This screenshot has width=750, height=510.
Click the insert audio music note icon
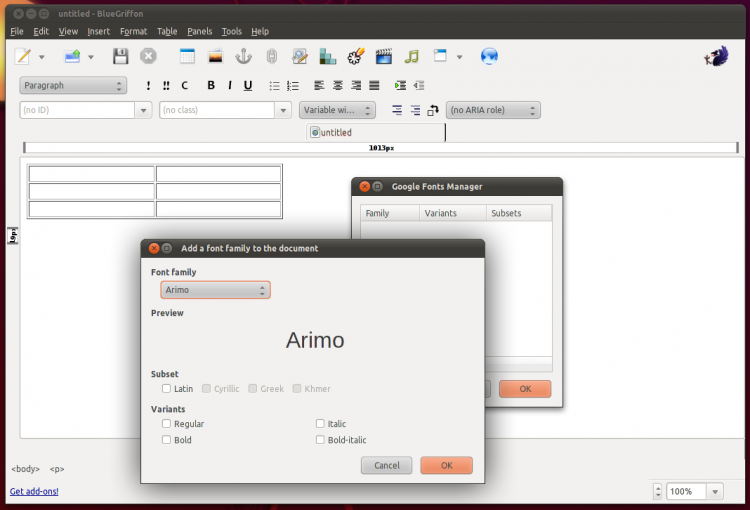pyautogui.click(x=412, y=57)
